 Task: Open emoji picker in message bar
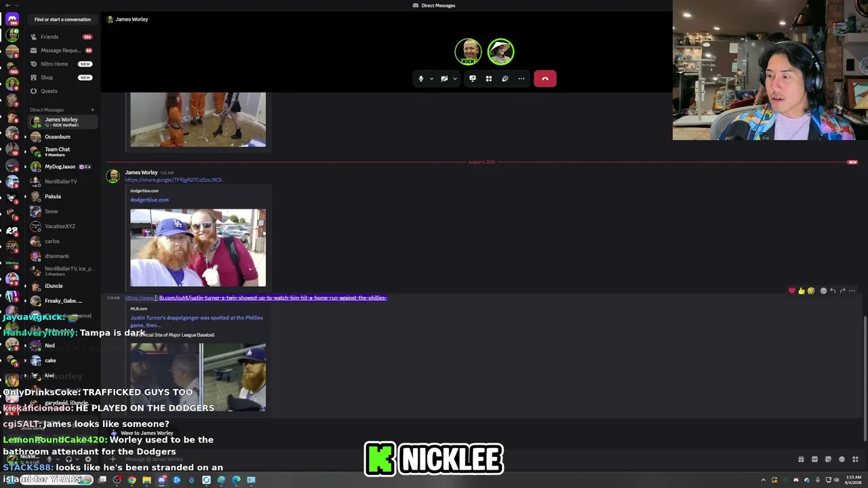pyautogui.click(x=842, y=460)
